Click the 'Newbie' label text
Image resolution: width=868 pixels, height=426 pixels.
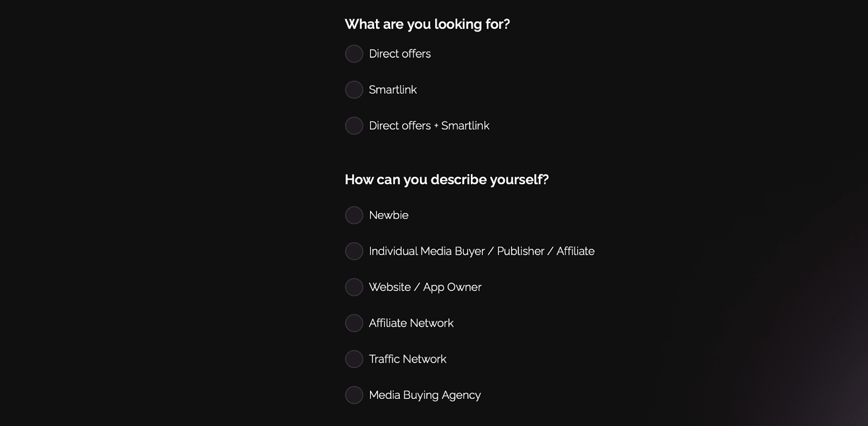point(388,215)
